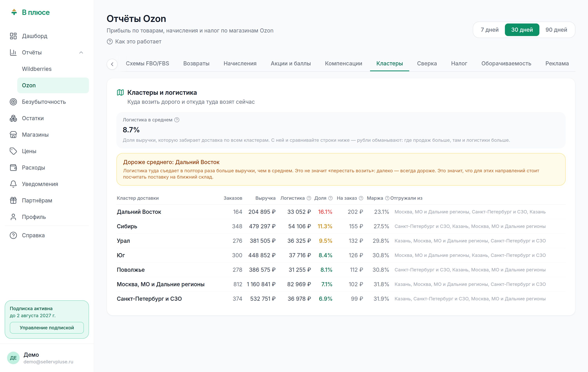Open Справка menu item
Viewport: 588px width, 372px height.
point(47,235)
